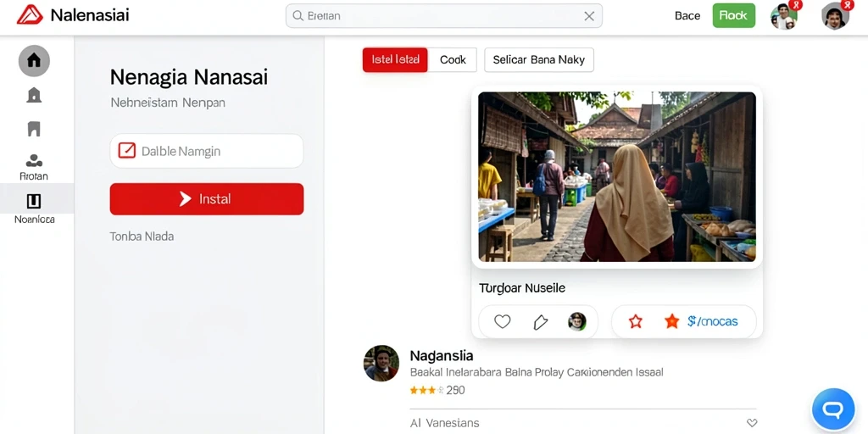Click the red Instal button
Viewport: 868px width, 434px height.
(x=207, y=198)
